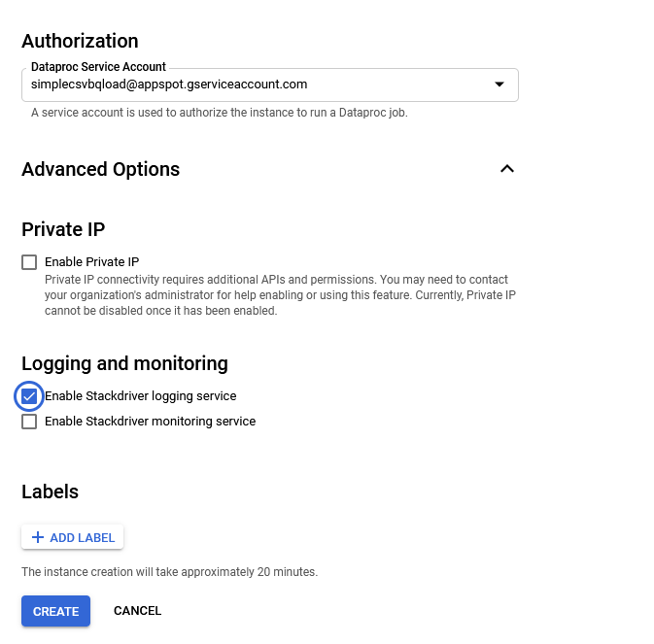Image resolution: width=654 pixels, height=644 pixels.
Task: Click the CREATE button
Action: pos(56,611)
